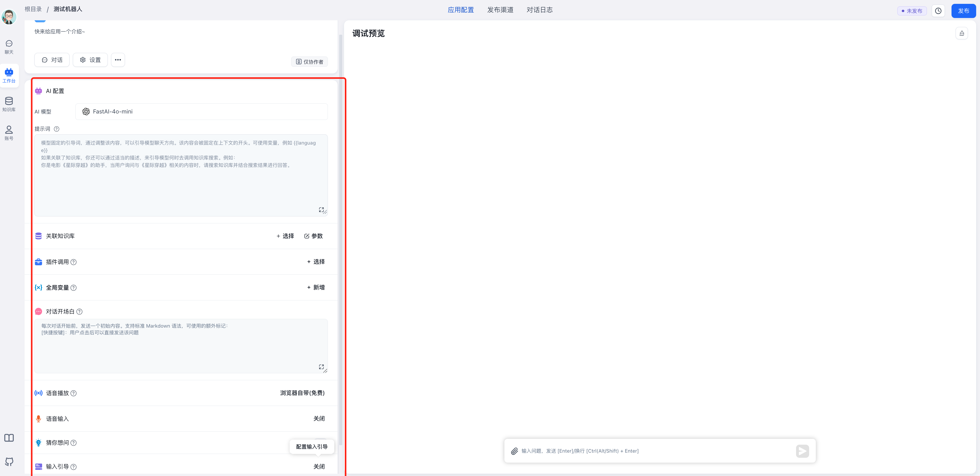The width and height of the screenshot is (980, 476).
Task: Click the history clock icon
Action: [x=938, y=11]
